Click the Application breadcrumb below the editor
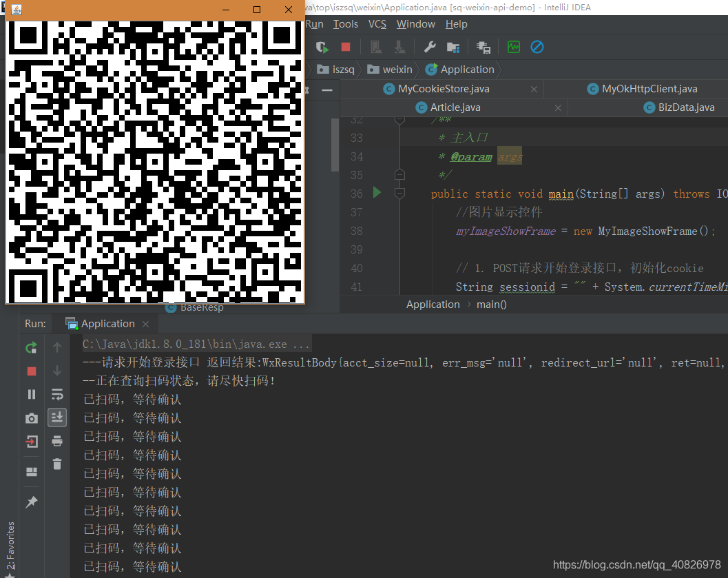Image resolution: width=728 pixels, height=578 pixels. coord(433,305)
